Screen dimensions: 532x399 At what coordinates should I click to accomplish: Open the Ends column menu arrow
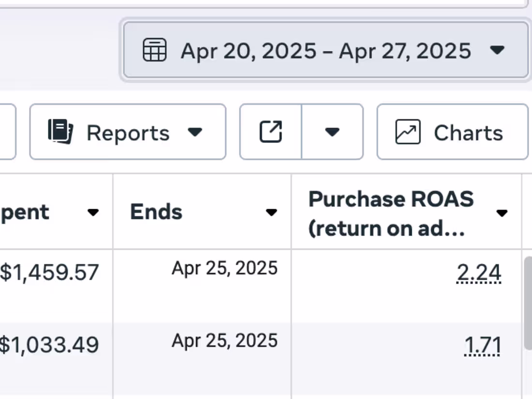(271, 213)
